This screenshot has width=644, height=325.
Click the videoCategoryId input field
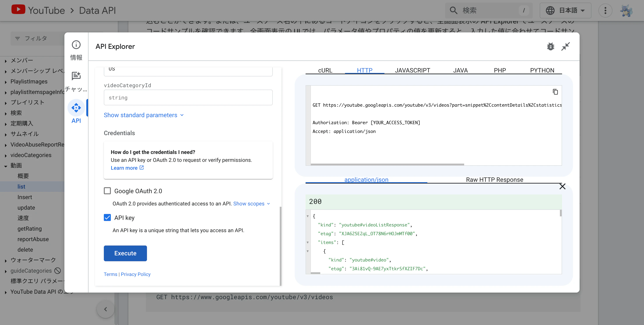click(188, 97)
